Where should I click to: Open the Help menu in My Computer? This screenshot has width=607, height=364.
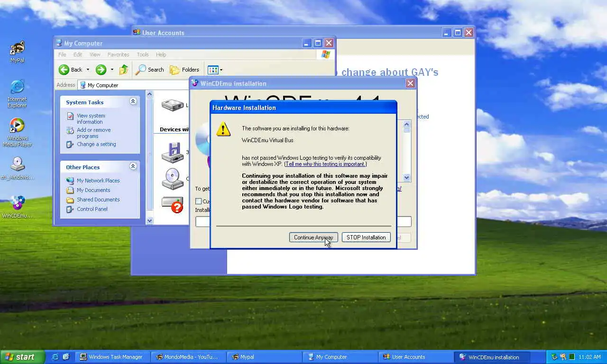161,55
